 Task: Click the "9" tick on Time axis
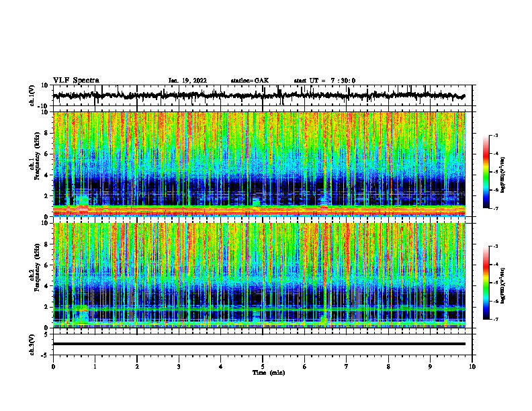click(x=430, y=367)
